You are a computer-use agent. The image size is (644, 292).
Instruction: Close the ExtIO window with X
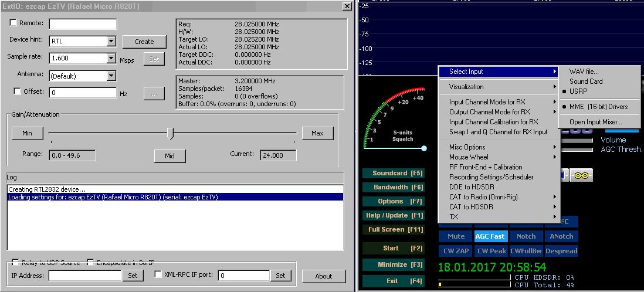[347, 6]
